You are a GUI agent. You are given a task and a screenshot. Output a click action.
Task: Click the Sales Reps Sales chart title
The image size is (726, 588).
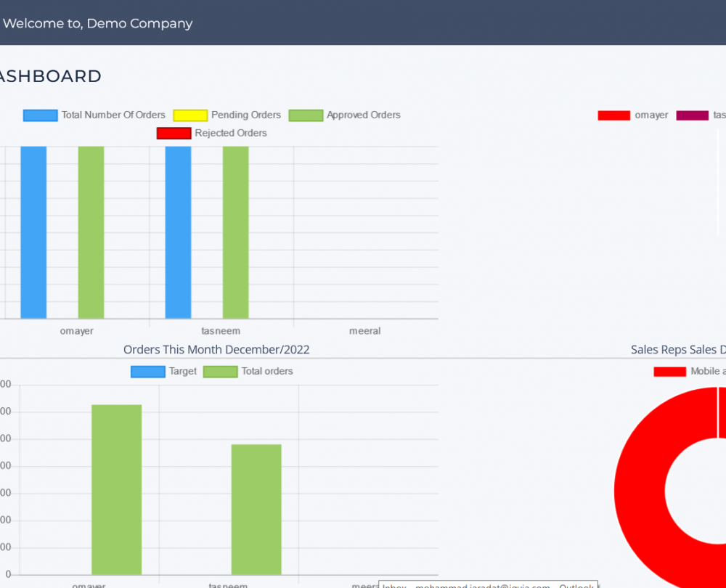(x=678, y=350)
